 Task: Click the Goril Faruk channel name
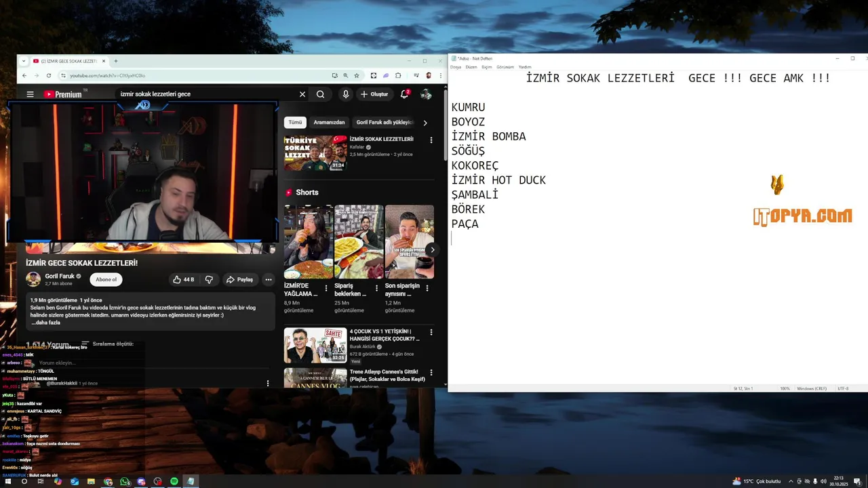coord(60,277)
